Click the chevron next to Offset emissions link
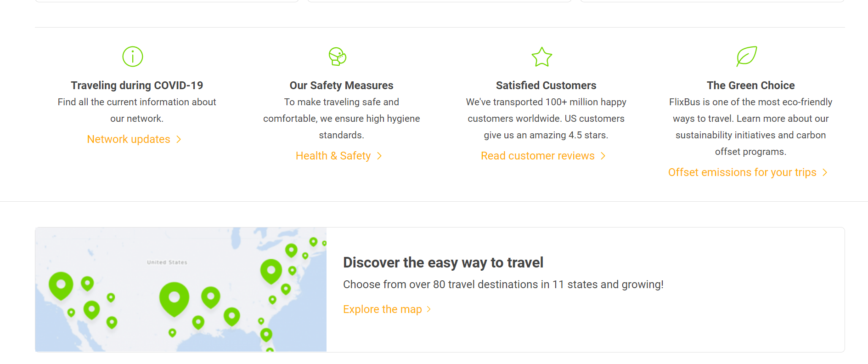The width and height of the screenshot is (868, 364). (825, 172)
